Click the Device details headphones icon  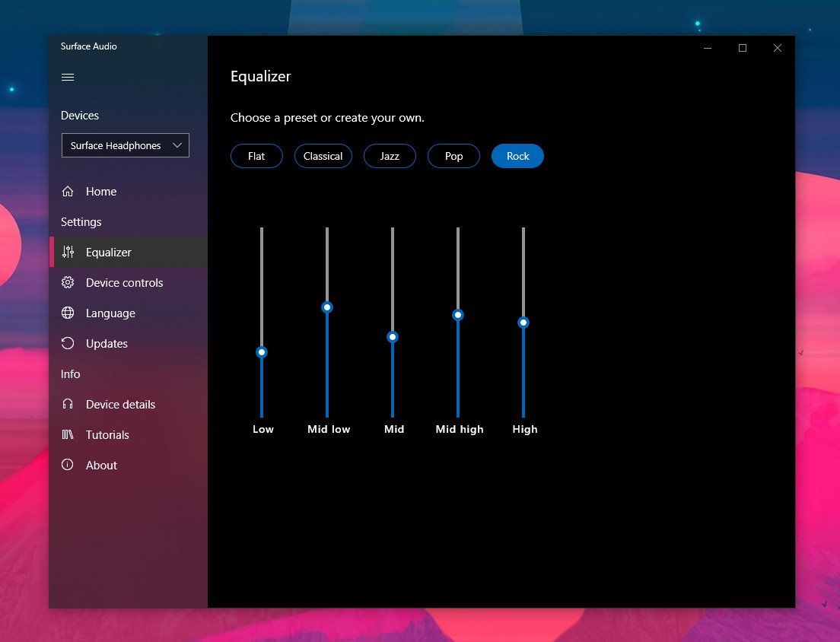(68, 404)
